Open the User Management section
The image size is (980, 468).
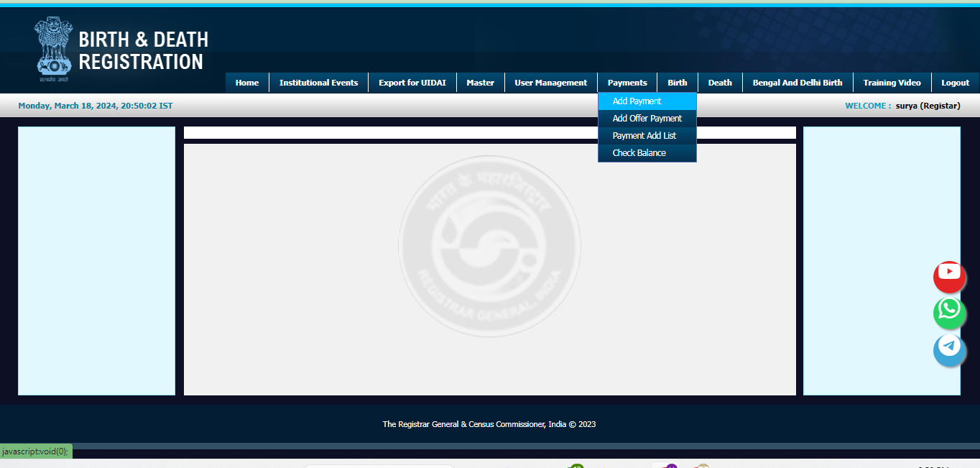550,82
